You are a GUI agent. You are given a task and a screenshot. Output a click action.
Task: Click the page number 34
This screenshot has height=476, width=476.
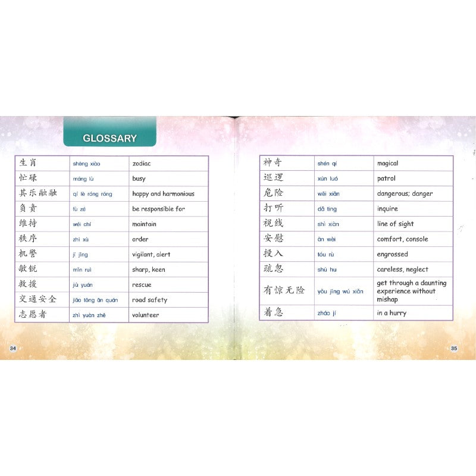[12, 348]
